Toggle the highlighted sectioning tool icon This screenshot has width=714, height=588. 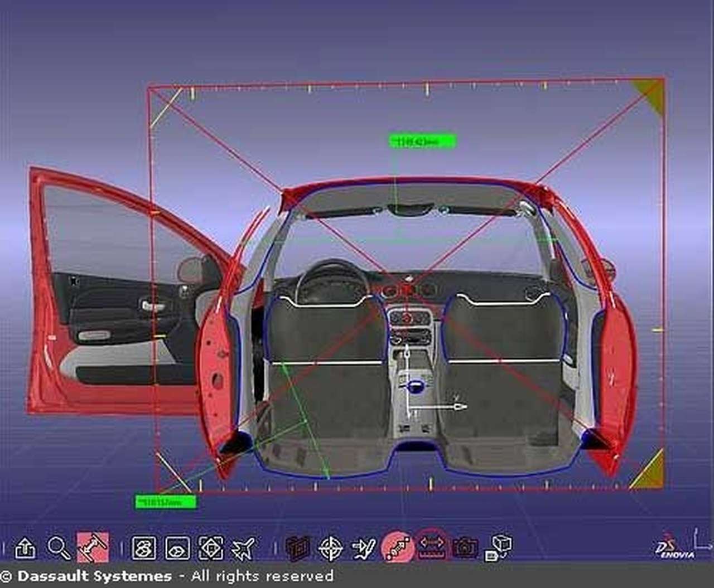click(93, 547)
